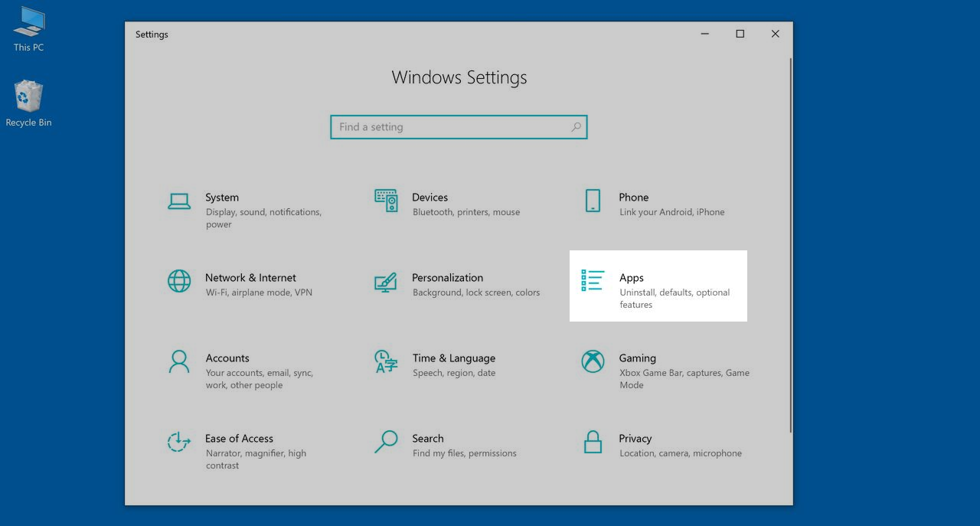Click the Privacy category title

pyautogui.click(x=635, y=439)
